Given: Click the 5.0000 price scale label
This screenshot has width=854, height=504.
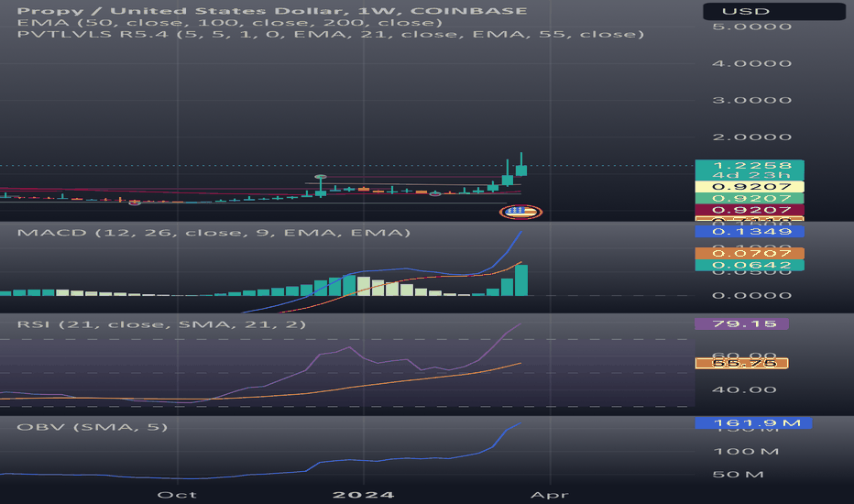Looking at the screenshot, I should 751,27.
